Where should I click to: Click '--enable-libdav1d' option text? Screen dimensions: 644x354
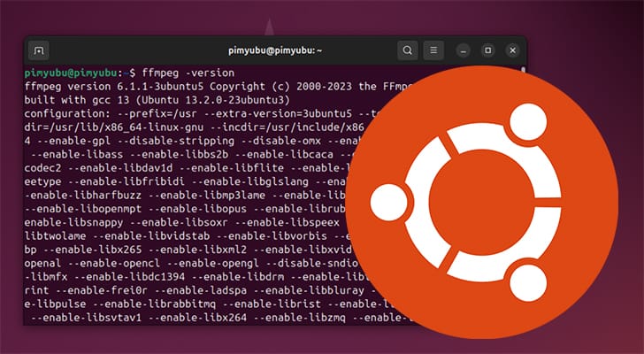[120, 168]
